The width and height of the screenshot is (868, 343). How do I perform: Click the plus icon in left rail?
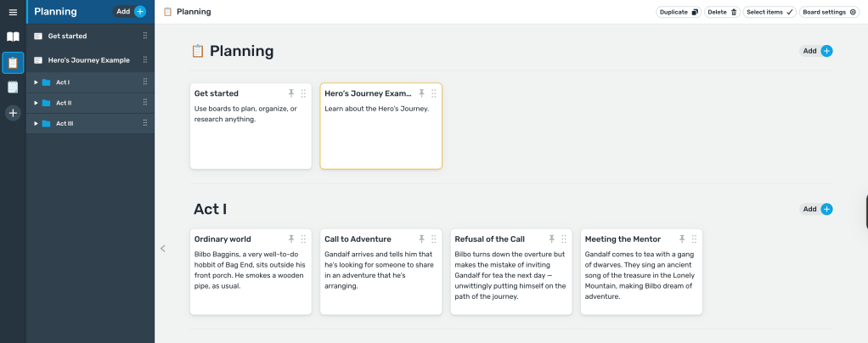[x=13, y=113]
